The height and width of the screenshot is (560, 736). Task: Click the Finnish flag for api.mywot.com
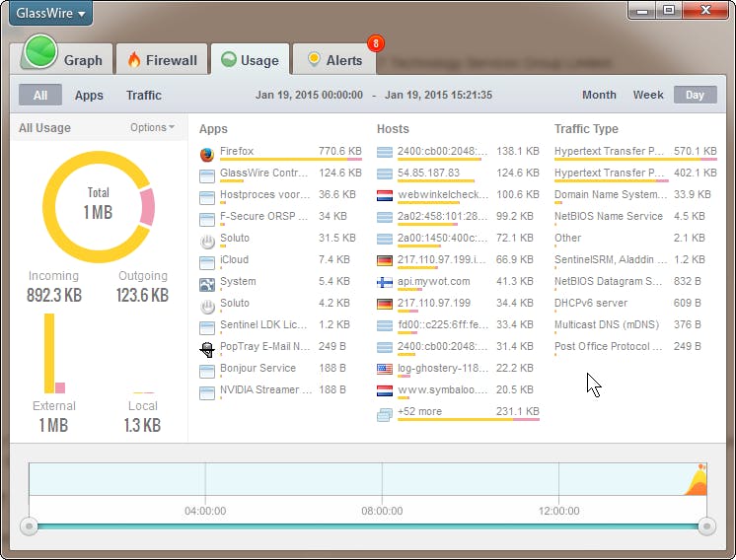(x=385, y=282)
